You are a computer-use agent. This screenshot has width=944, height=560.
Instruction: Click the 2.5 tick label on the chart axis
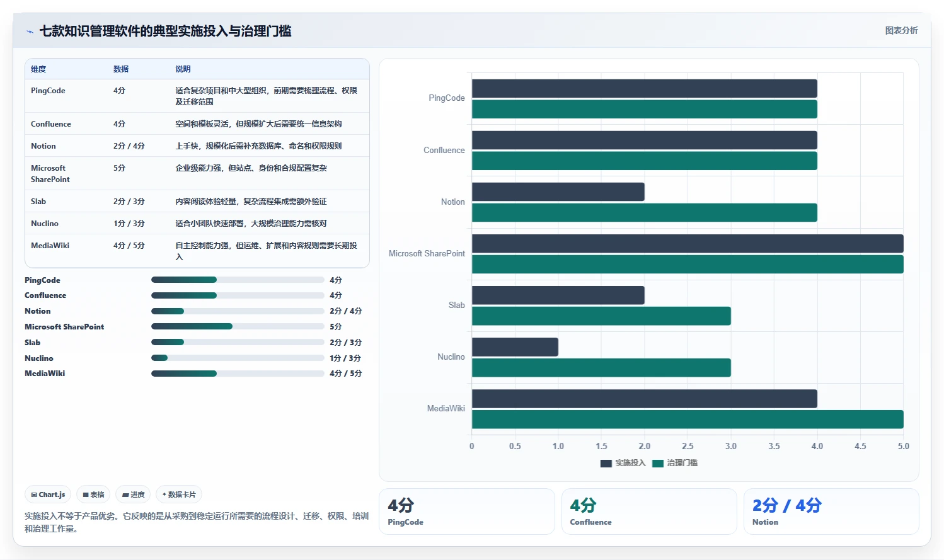(688, 446)
